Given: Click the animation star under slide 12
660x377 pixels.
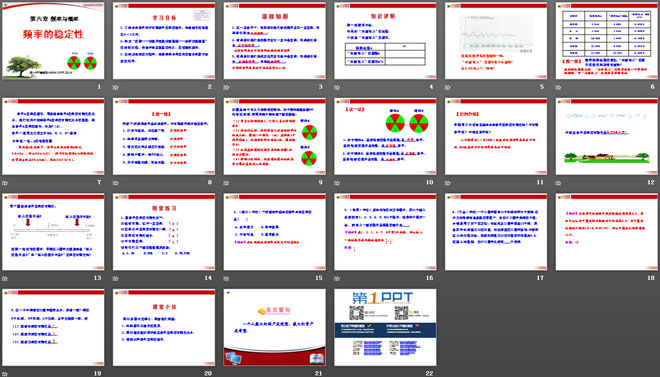Looking at the screenshot, I should point(558,183).
